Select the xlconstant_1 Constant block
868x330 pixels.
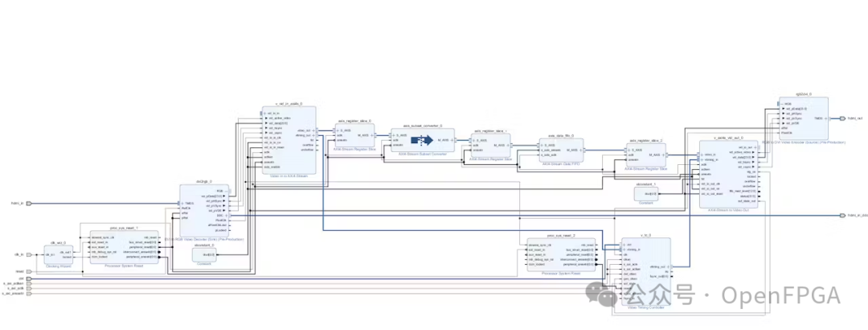646,193
